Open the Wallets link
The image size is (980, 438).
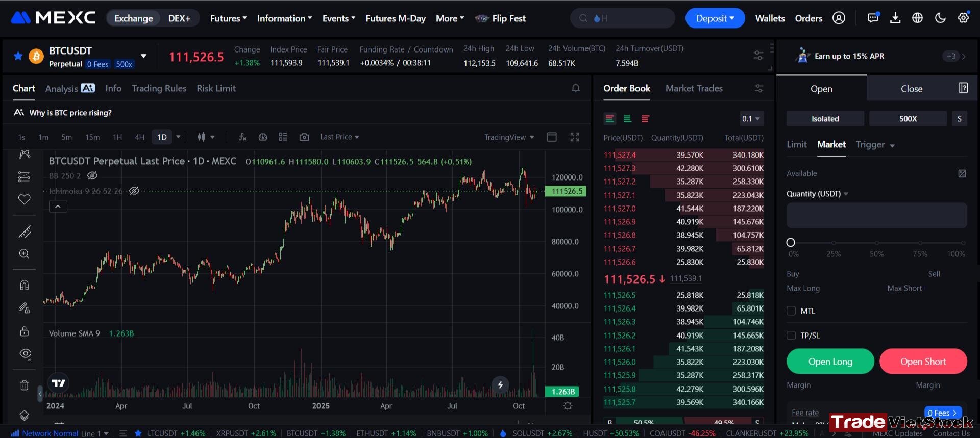770,18
